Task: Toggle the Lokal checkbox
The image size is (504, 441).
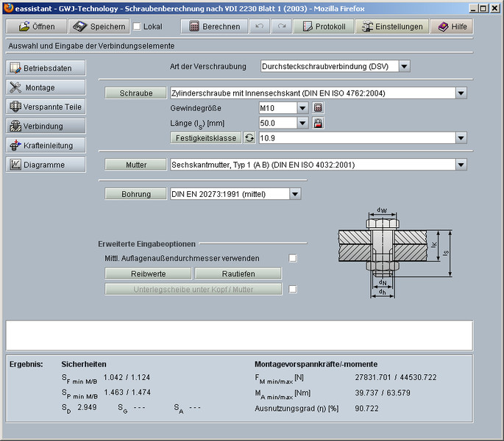Action: pyautogui.click(x=137, y=26)
